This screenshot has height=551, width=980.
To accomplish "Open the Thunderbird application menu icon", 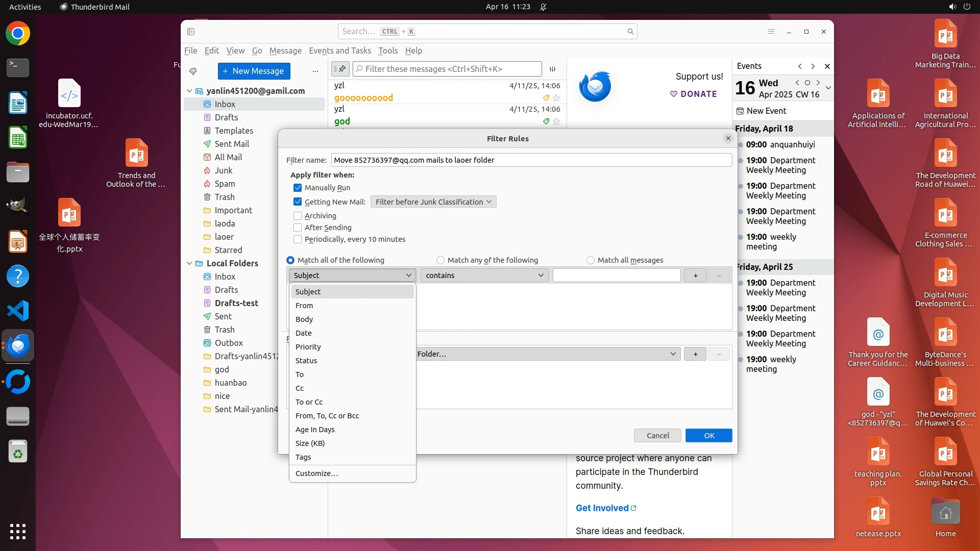I will click(x=771, y=32).
